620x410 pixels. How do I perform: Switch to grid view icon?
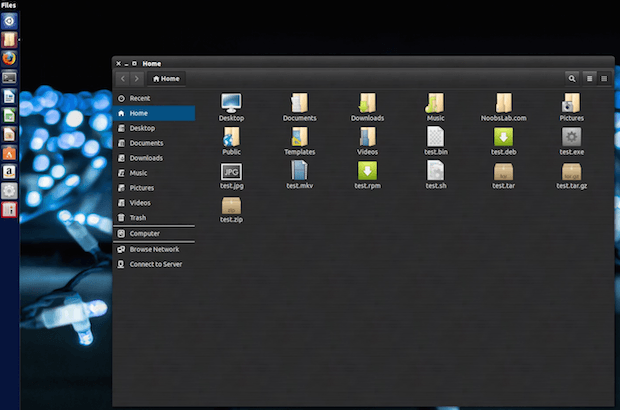(604, 79)
